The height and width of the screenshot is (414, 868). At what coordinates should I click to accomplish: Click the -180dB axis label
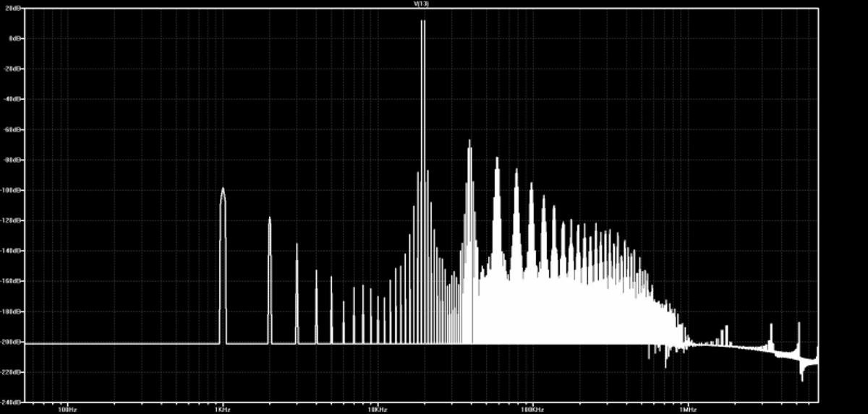11,311
